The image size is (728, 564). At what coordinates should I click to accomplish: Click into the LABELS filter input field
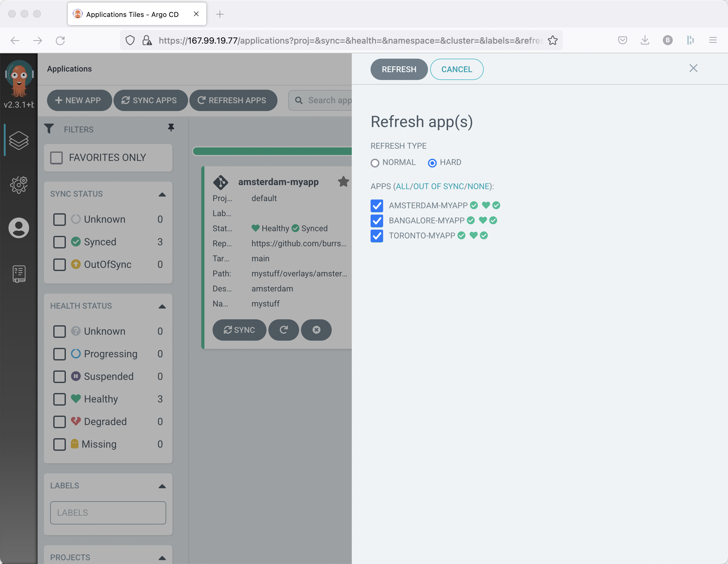click(x=108, y=513)
